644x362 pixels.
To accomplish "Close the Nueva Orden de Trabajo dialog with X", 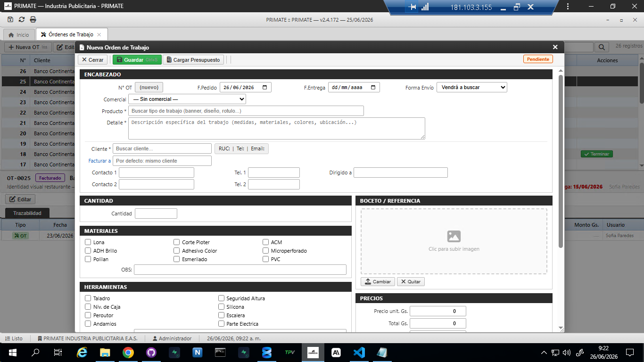I will click(x=555, y=47).
